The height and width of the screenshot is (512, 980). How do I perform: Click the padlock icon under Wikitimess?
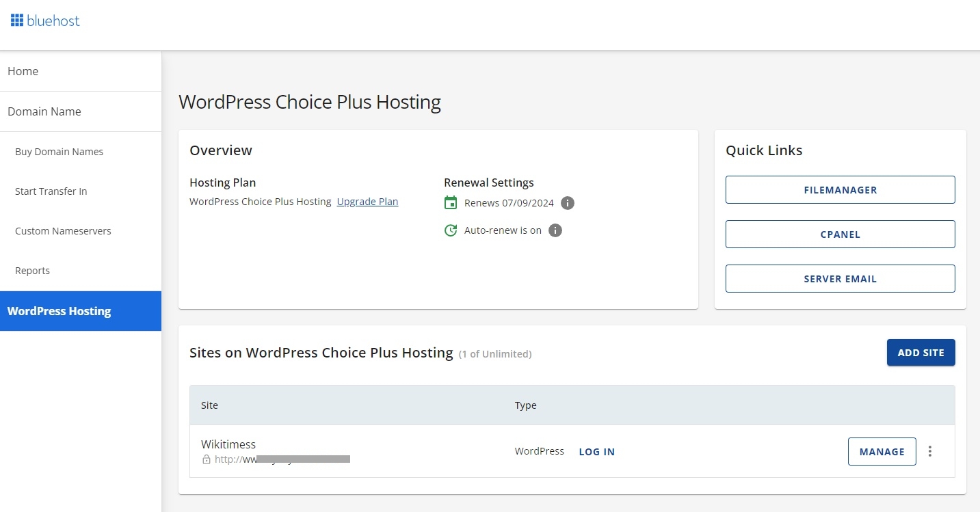pos(207,460)
